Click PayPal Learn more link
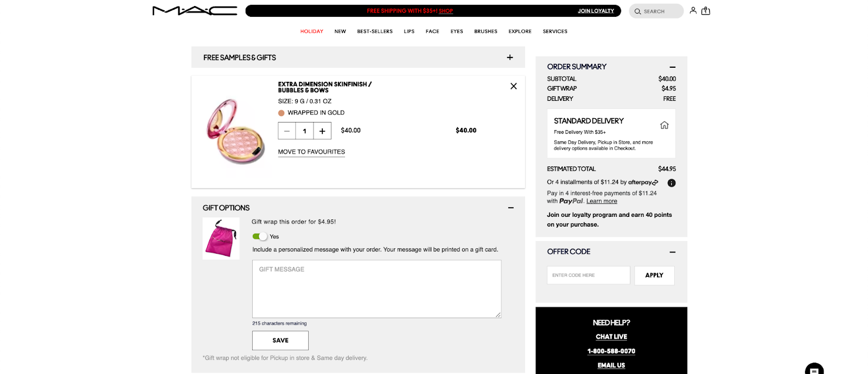Screen dimensions: 868x374 [602, 201]
